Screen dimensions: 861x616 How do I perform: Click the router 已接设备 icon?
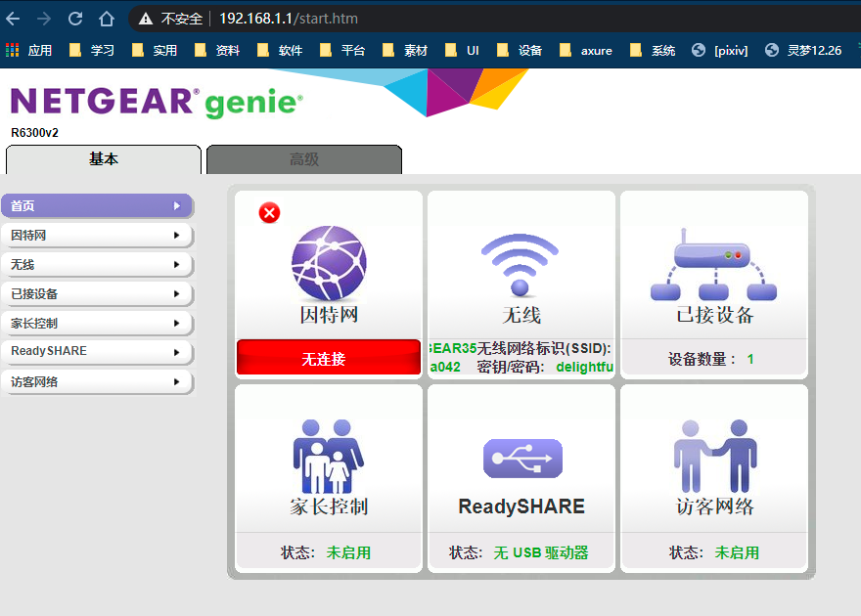(x=714, y=264)
